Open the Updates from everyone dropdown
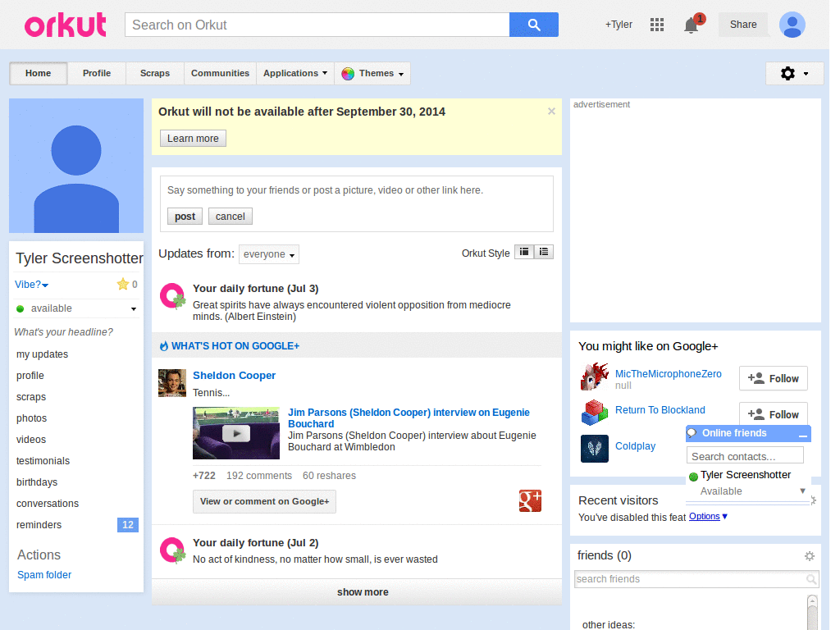The width and height of the screenshot is (840, 630). pos(269,254)
